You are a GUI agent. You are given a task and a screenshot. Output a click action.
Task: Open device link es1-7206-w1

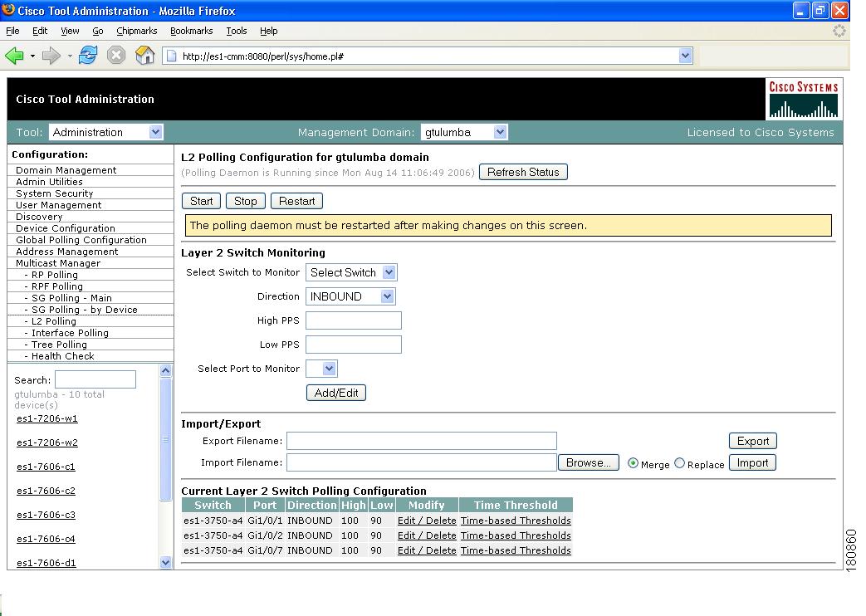[47, 418]
